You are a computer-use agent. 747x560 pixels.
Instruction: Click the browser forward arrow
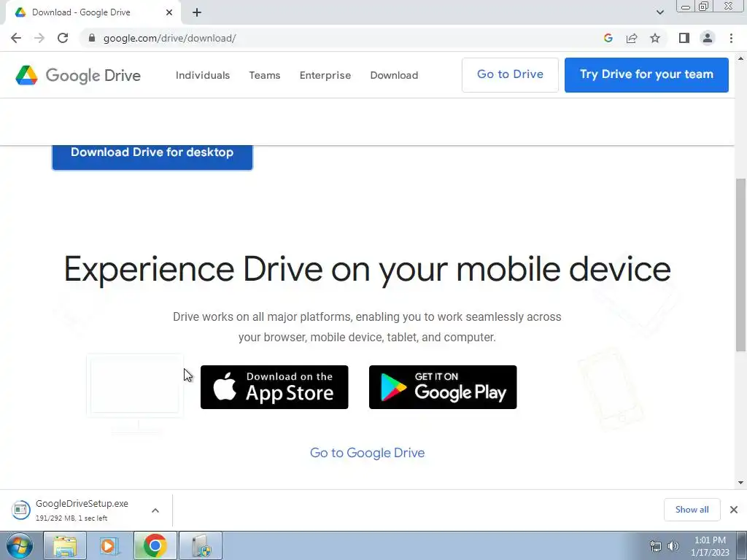pyautogui.click(x=39, y=38)
